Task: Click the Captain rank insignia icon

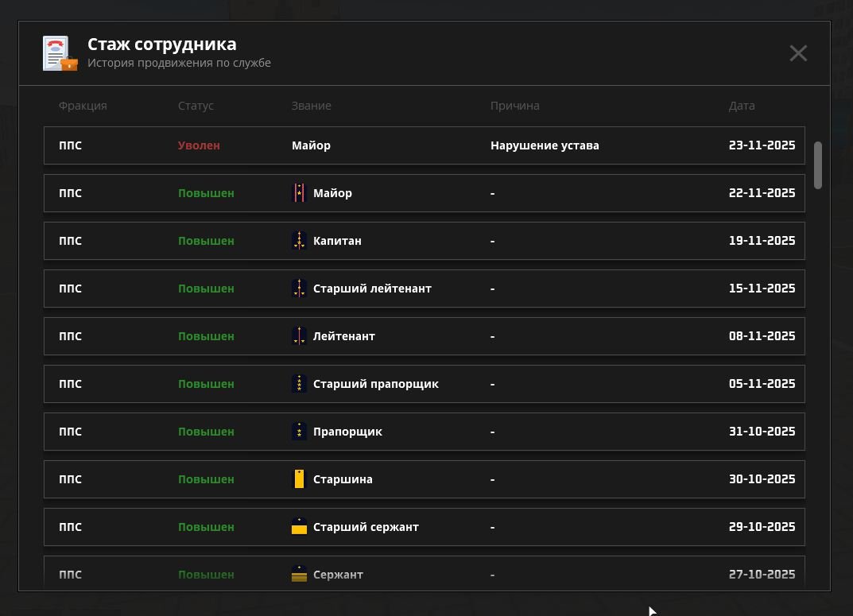Action: coord(299,241)
